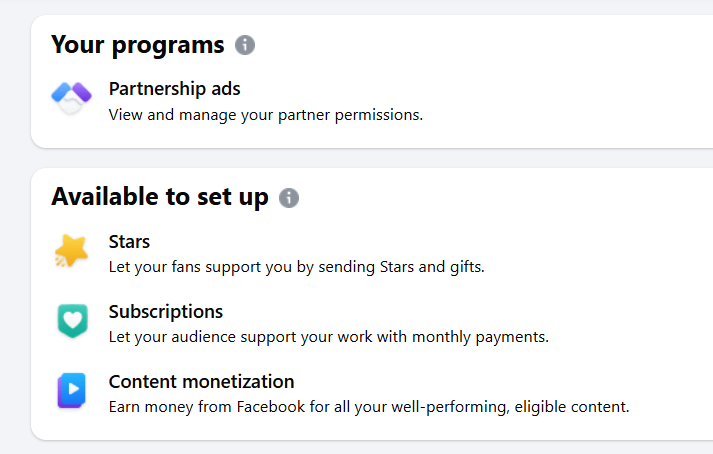Open the Subscriptions setup title
713x454 pixels.
(165, 311)
